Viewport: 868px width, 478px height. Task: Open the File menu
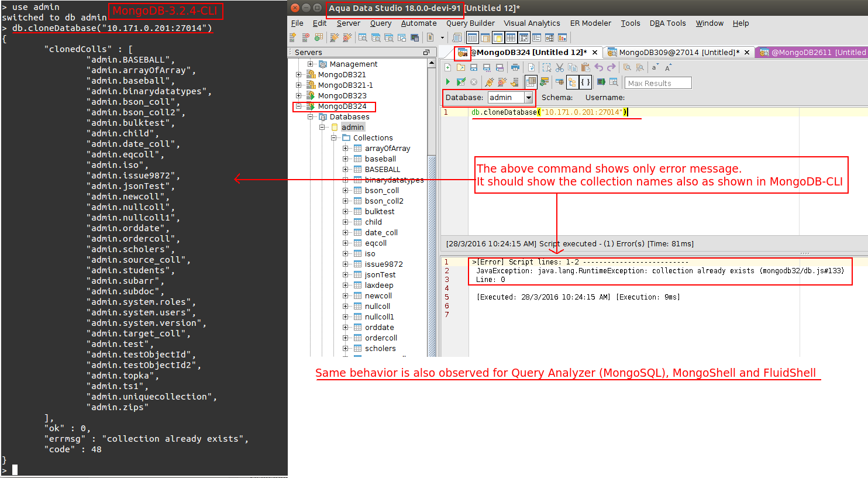pos(297,23)
